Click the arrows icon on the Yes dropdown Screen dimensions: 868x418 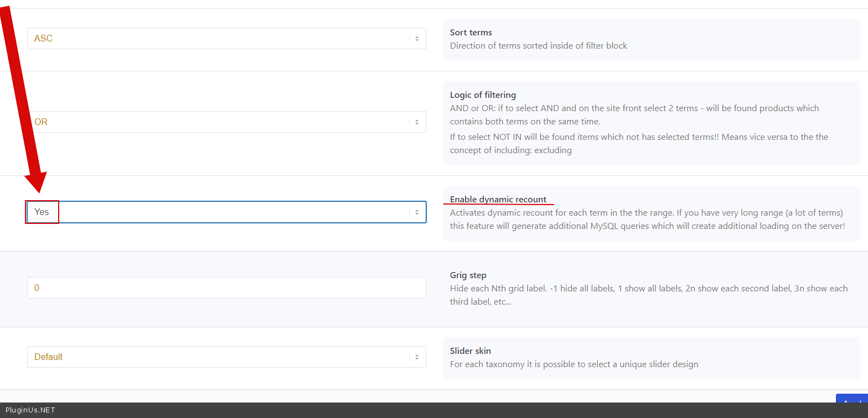(417, 212)
